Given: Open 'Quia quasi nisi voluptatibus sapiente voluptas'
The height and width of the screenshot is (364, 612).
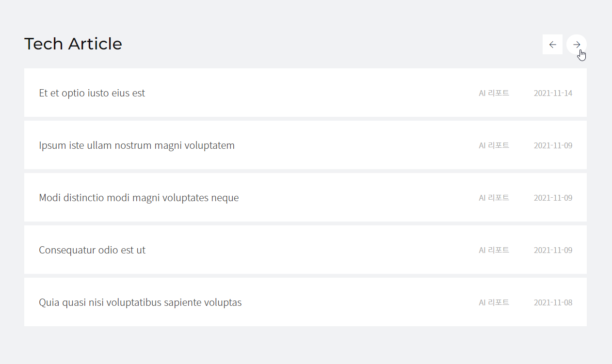Looking at the screenshot, I should pyautogui.click(x=140, y=302).
